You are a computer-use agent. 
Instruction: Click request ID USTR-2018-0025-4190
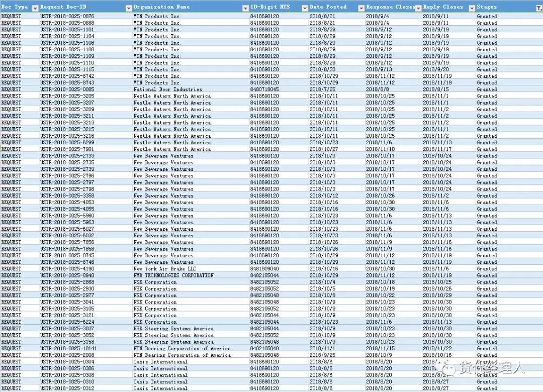click(x=67, y=269)
